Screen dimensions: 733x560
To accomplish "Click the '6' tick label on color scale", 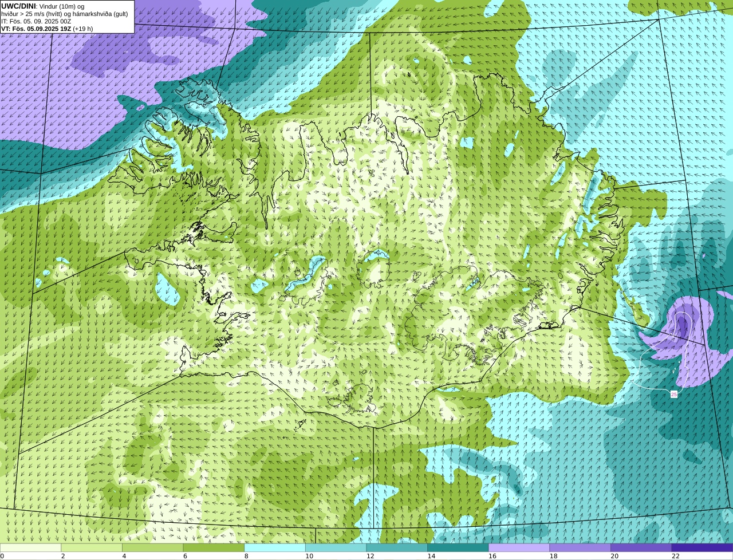I will pyautogui.click(x=185, y=556).
